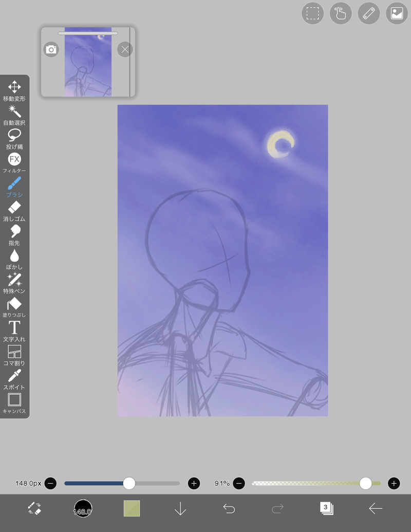The height and width of the screenshot is (532, 411).
Task: Decrease brush thickness with minus button
Action: click(x=50, y=483)
